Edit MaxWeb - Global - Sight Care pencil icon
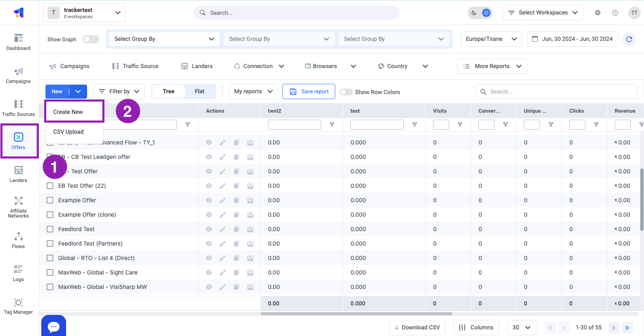 point(223,272)
